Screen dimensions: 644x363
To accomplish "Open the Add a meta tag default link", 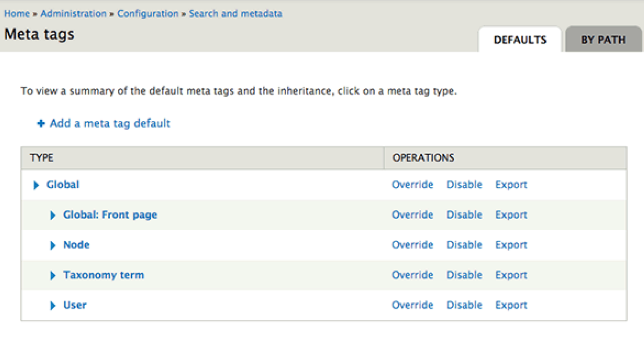I will [109, 123].
